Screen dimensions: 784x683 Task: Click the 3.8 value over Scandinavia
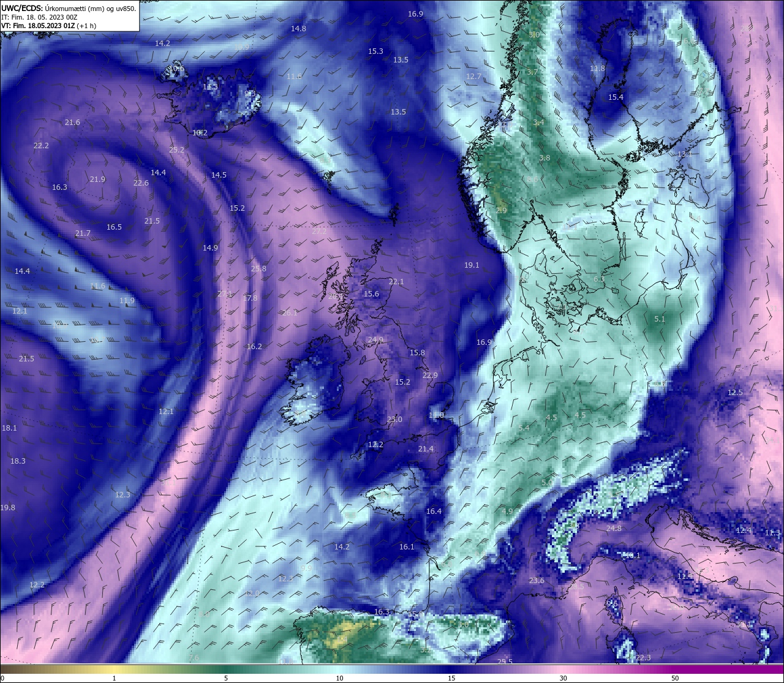545,158
